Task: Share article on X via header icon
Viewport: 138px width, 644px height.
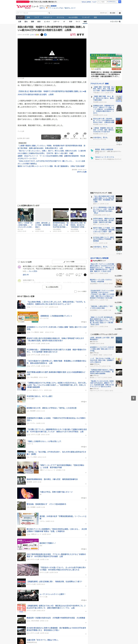Action: 42,35
